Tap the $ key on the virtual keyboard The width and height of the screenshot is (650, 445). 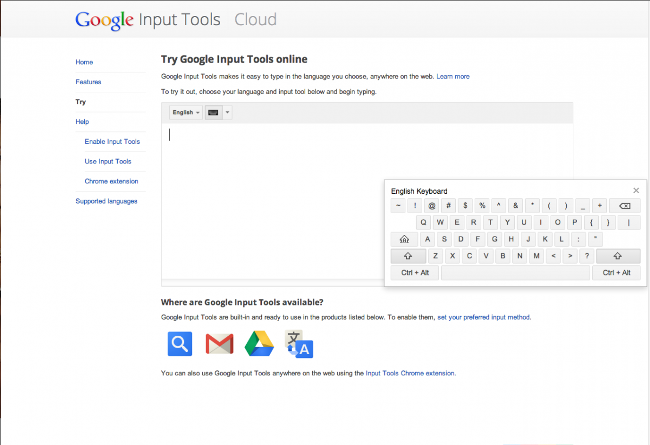pyautogui.click(x=465, y=206)
